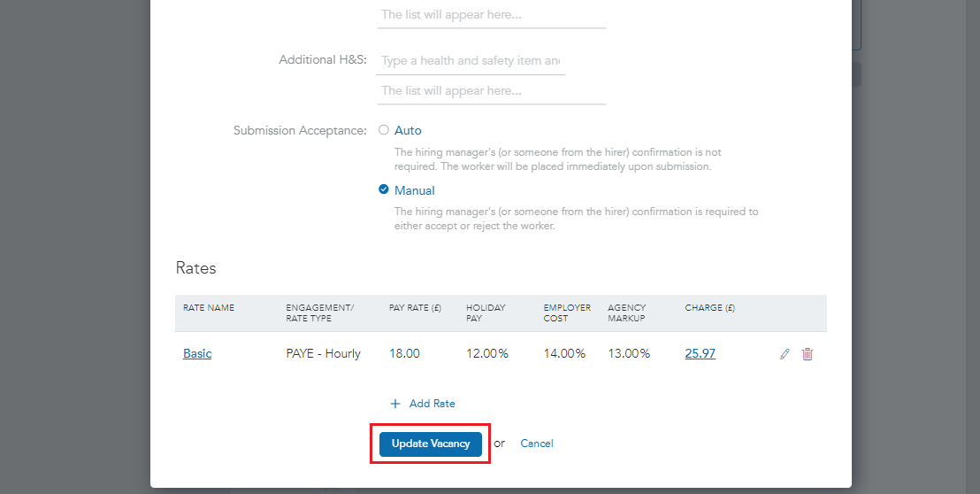The width and height of the screenshot is (980, 494).
Task: Click the 12.00% holiday pay value
Action: point(487,353)
